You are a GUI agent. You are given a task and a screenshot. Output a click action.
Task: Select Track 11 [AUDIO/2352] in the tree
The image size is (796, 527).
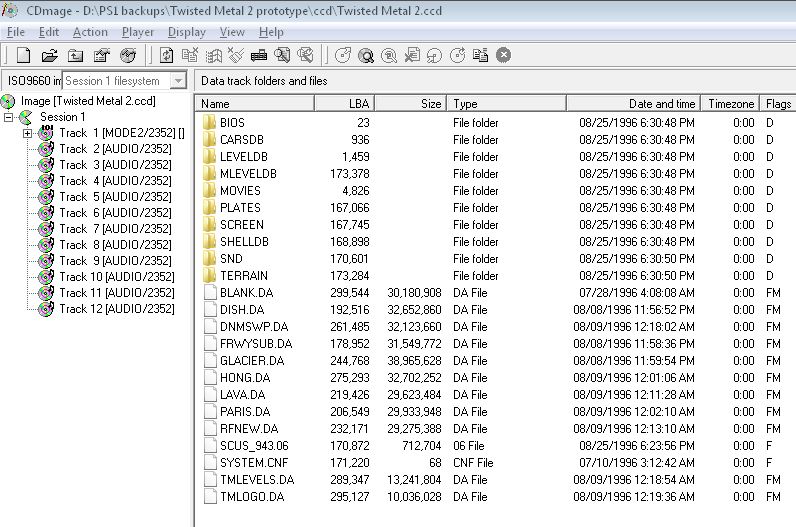click(117, 293)
